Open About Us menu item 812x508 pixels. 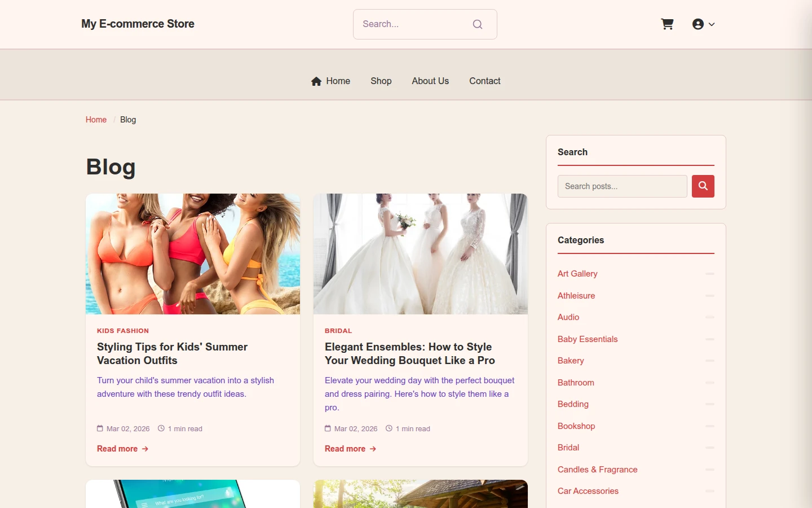(430, 81)
